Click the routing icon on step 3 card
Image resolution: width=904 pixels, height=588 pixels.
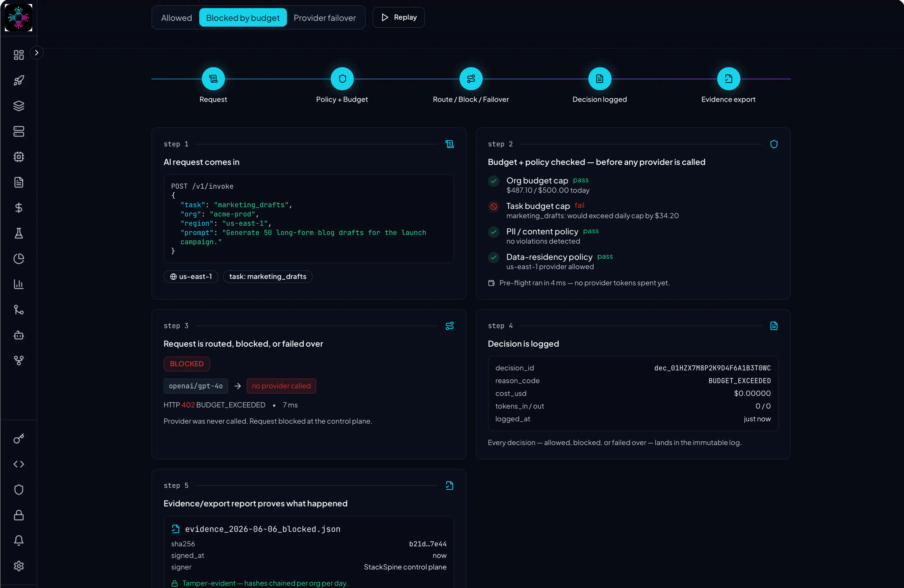[x=450, y=326]
